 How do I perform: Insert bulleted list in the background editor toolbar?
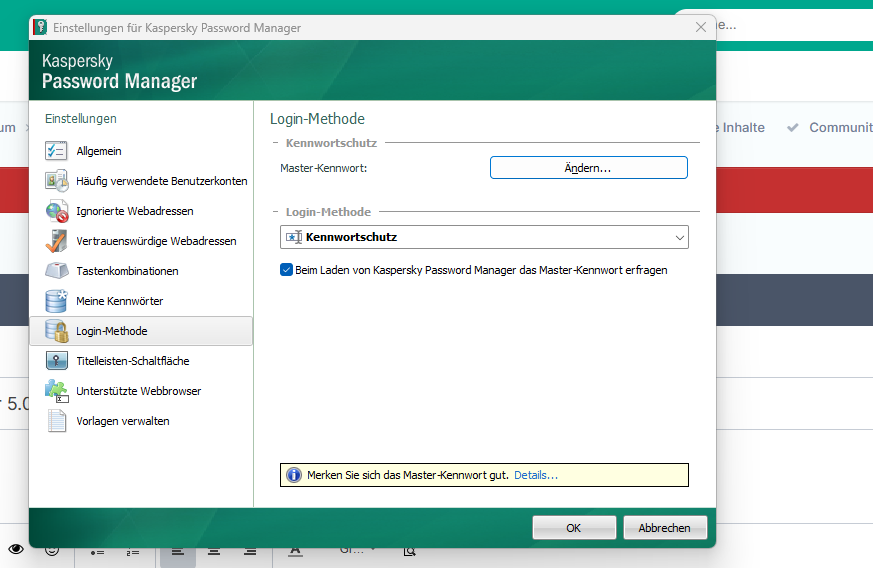click(x=97, y=552)
